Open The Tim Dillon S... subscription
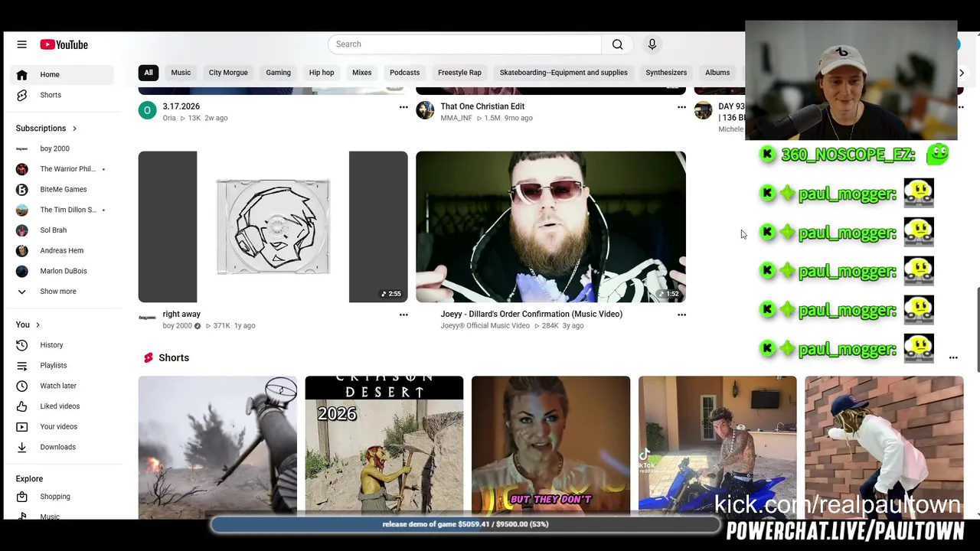980x551 pixels. coord(62,210)
